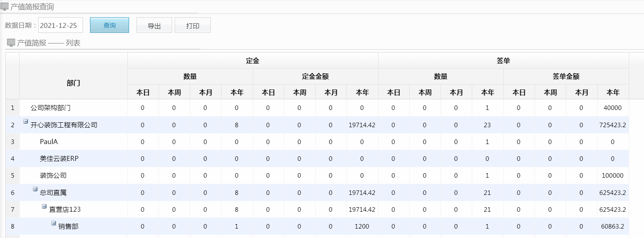This screenshot has width=644, height=238.
Task: Export the report with 导出 button
Action: pos(154,25)
